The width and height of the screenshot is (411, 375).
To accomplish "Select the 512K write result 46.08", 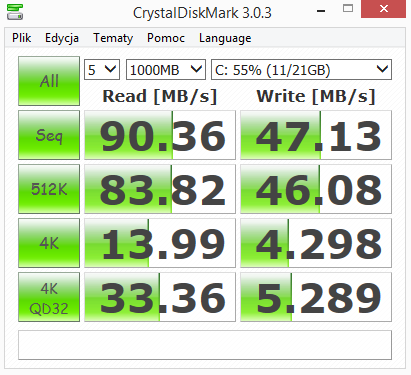I will click(316, 189).
